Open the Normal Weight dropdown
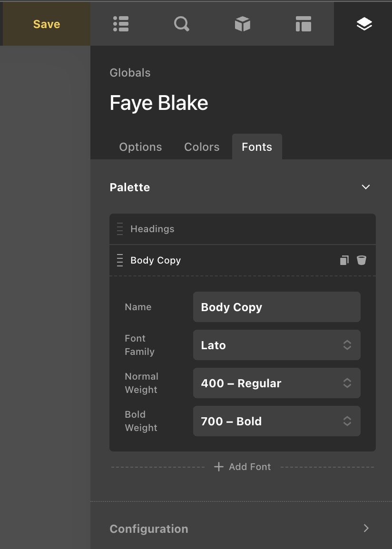 276,383
